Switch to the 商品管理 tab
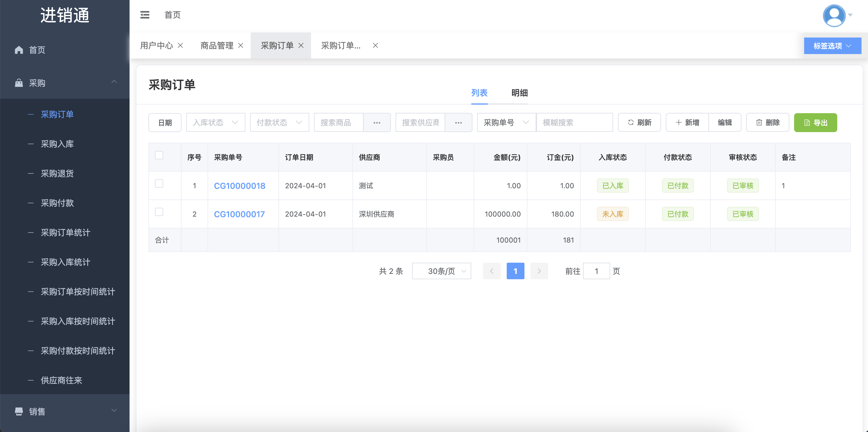868x432 pixels. 217,46
